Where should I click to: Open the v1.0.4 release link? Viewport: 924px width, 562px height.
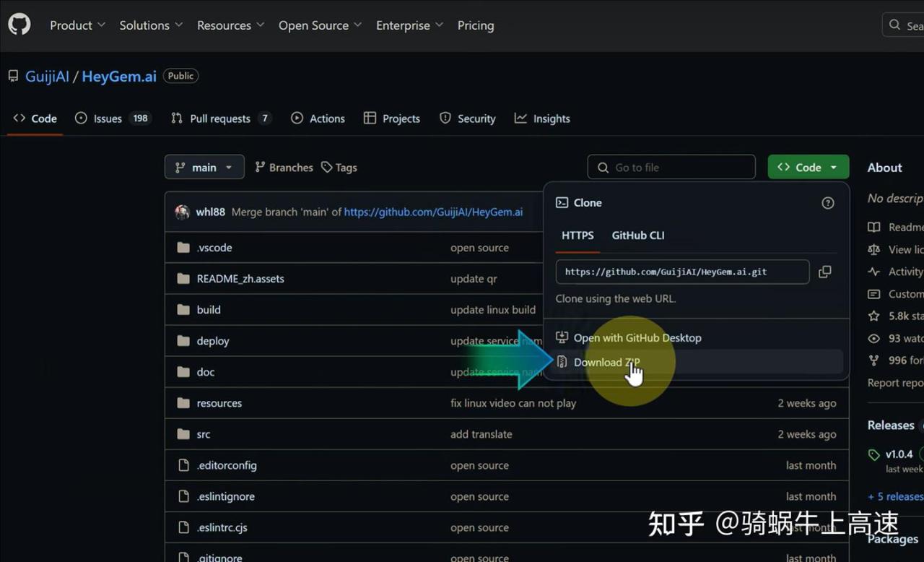899,454
